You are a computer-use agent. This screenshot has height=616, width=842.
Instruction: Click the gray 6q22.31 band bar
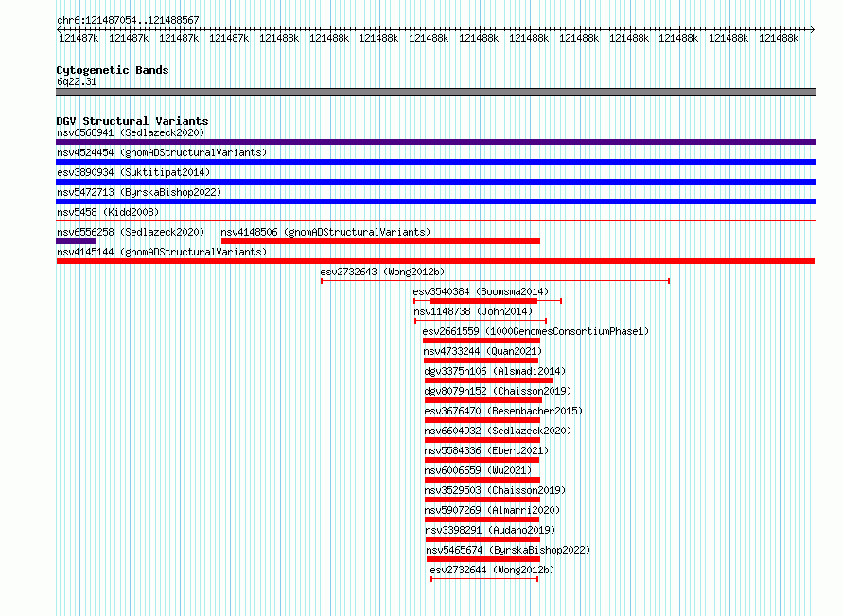435,92
